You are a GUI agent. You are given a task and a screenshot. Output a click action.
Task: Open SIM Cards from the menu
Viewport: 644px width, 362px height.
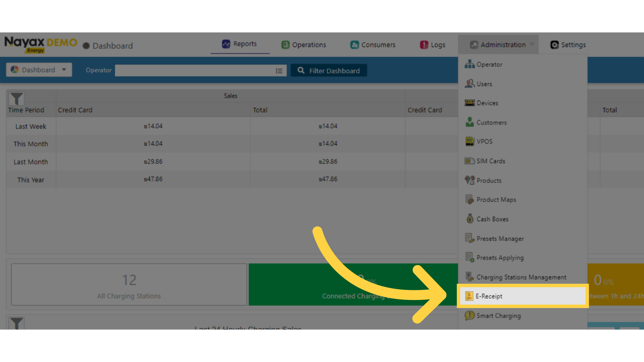point(490,161)
